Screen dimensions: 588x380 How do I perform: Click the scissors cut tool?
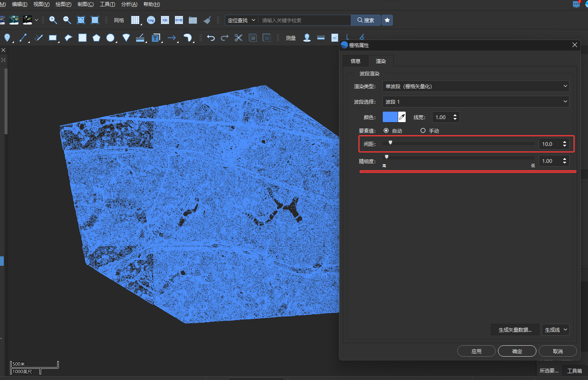[x=238, y=38]
